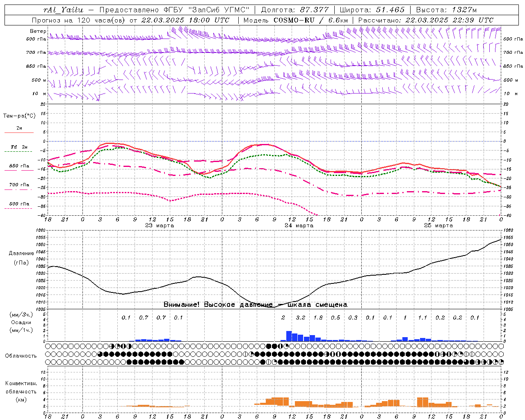Click the '(мм/1ч.)' units label

21,330
